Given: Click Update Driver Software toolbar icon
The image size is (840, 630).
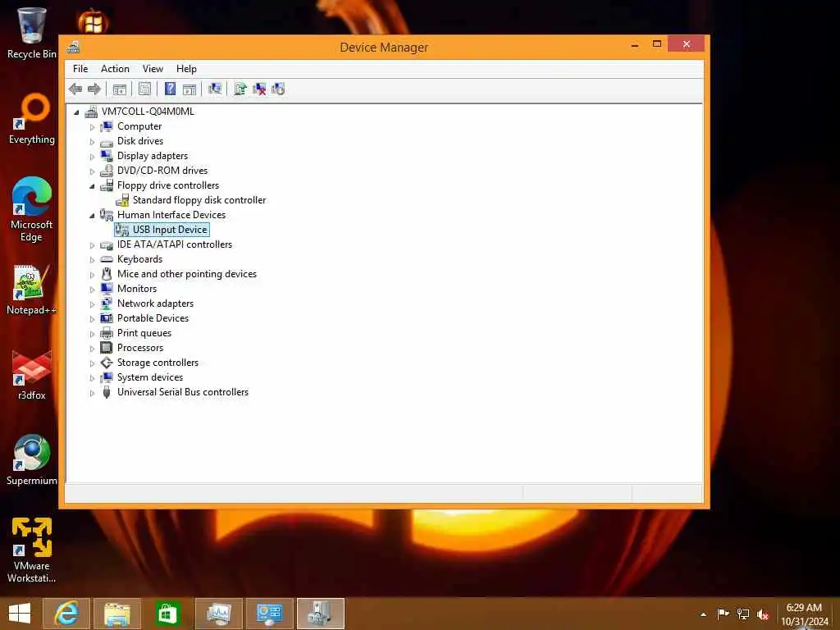Looking at the screenshot, I should click(x=240, y=89).
